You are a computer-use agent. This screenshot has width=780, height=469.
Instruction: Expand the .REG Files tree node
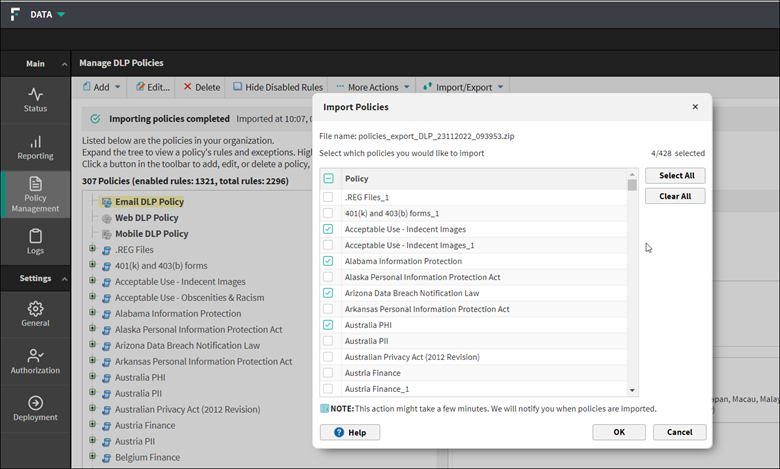pyautogui.click(x=93, y=249)
